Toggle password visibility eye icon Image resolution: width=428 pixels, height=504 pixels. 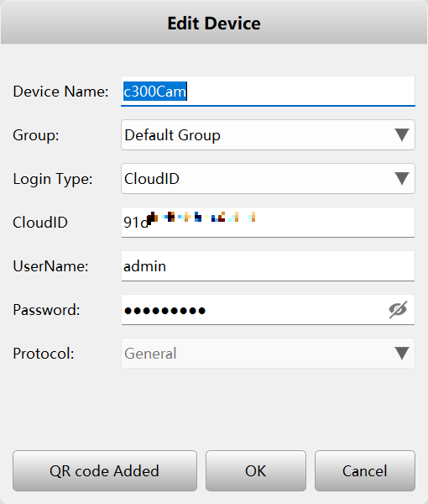pyautogui.click(x=398, y=310)
